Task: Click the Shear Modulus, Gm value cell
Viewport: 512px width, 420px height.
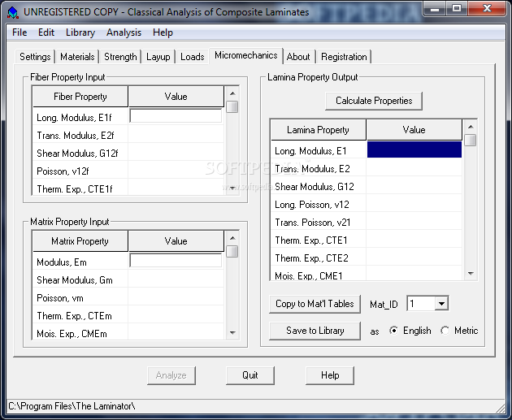Action: tap(176, 279)
